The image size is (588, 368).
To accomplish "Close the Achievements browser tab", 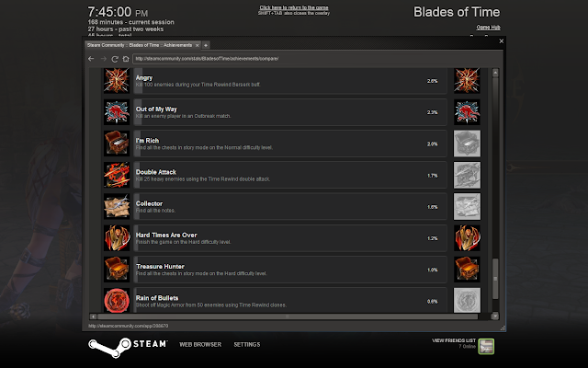I will [198, 45].
